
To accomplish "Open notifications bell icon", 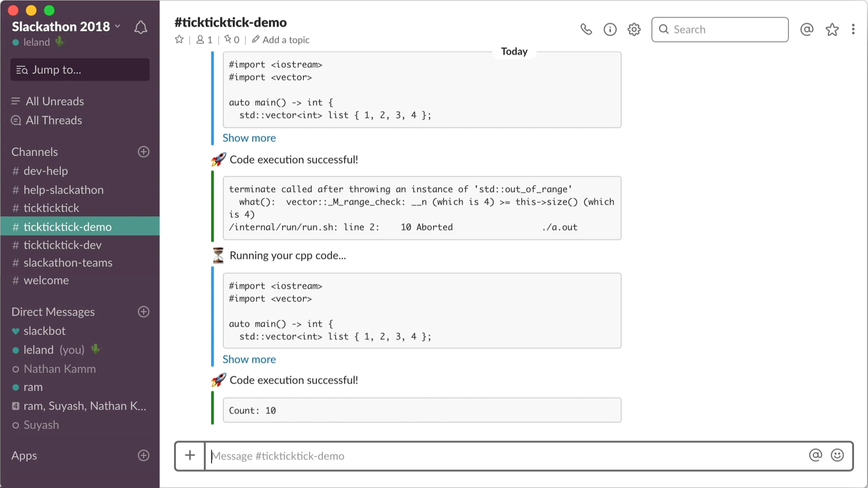I will point(141,27).
